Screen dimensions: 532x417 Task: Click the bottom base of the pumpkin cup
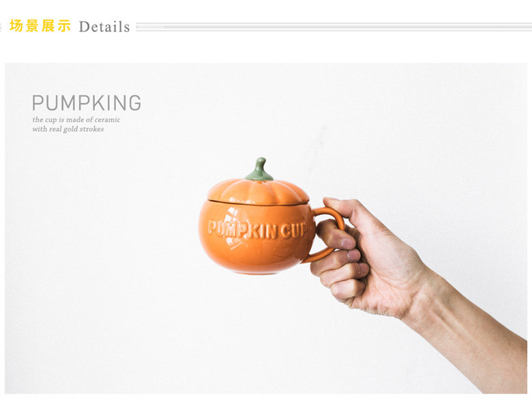tap(258, 270)
